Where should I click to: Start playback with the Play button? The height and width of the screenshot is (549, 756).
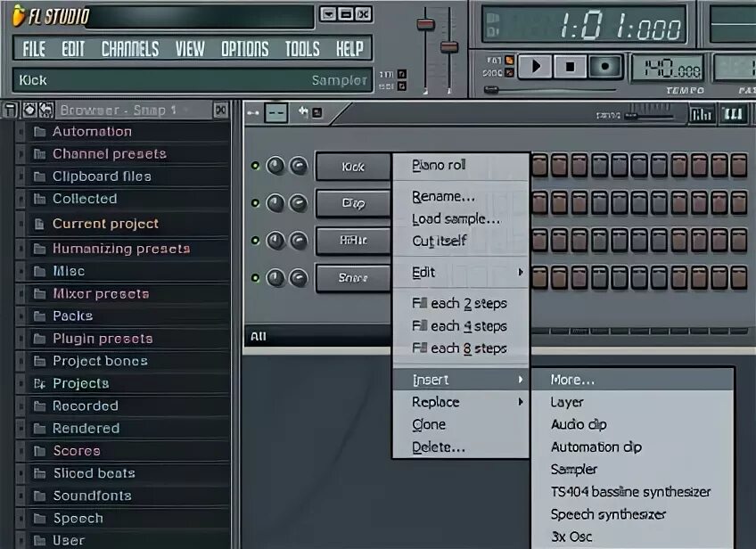pyautogui.click(x=536, y=66)
